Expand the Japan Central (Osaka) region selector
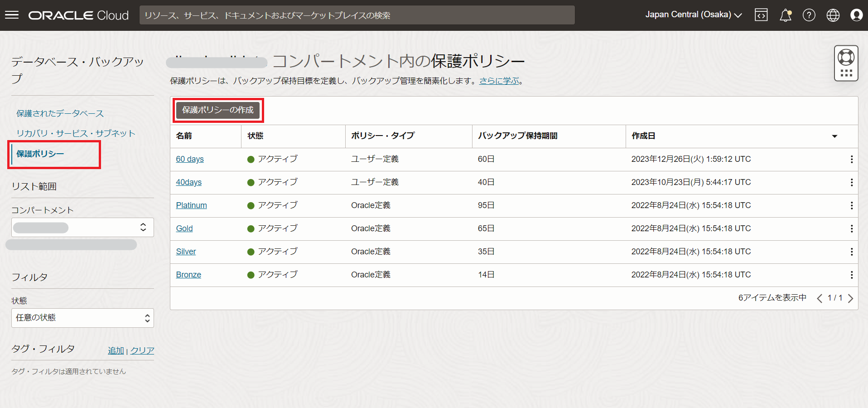Image resolution: width=868 pixels, height=408 pixels. click(x=693, y=15)
